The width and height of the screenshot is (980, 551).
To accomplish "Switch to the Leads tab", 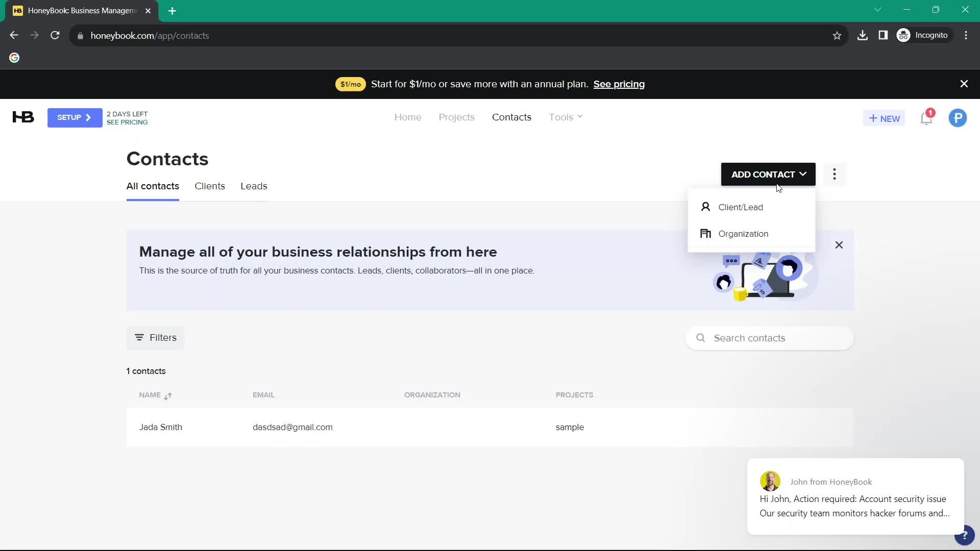I will pos(254,186).
